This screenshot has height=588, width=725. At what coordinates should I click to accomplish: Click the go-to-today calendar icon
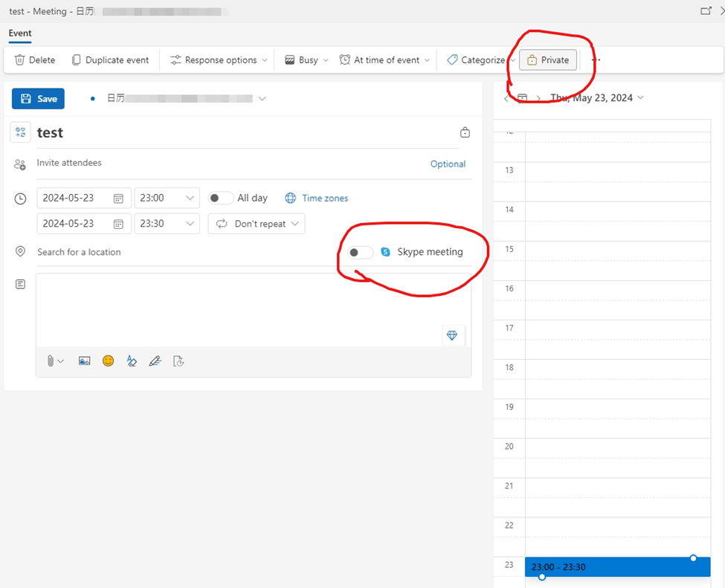point(523,98)
